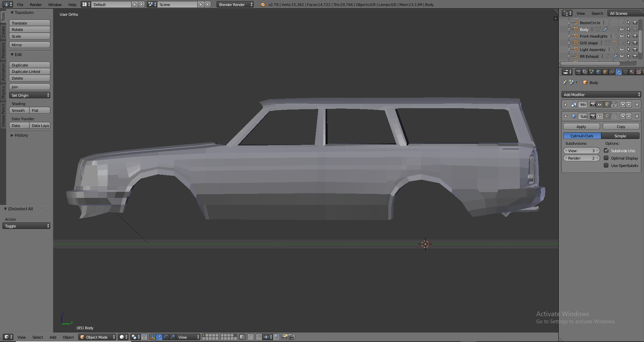Click the Body modifier wrench icon in outliner
The height and width of the screenshot is (342, 644).
coord(605,30)
